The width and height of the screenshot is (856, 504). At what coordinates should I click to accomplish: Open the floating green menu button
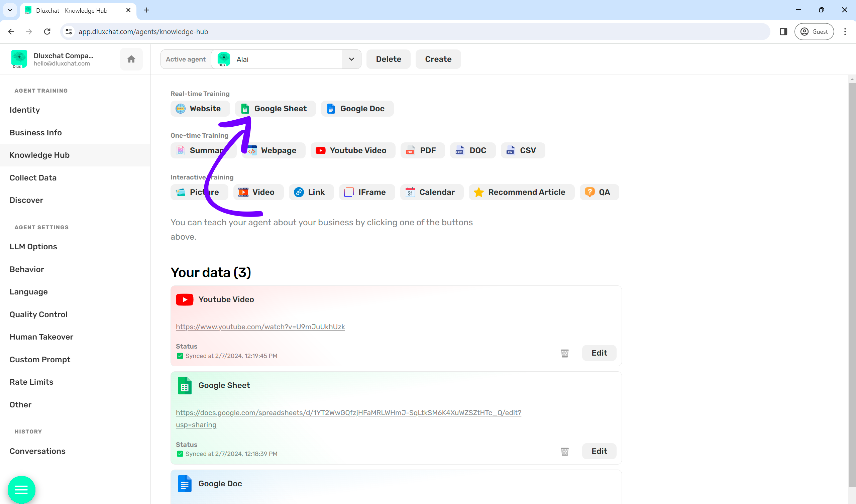21,489
